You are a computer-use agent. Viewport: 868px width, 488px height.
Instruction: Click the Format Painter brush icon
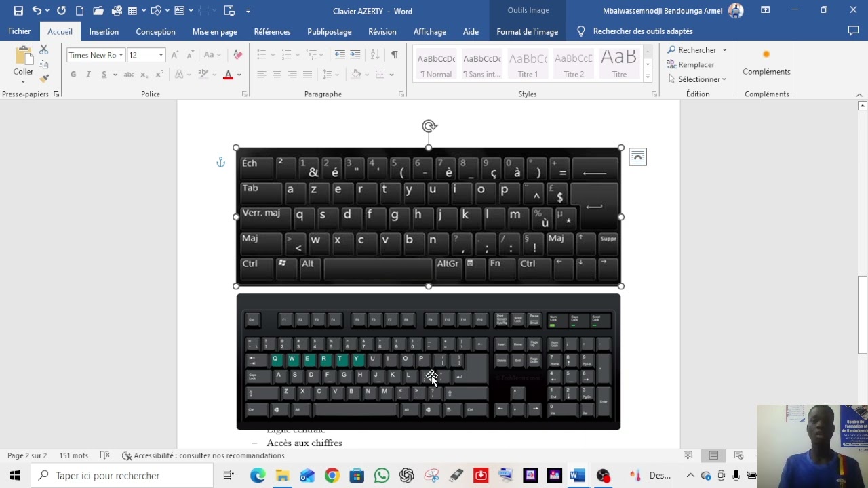click(44, 79)
